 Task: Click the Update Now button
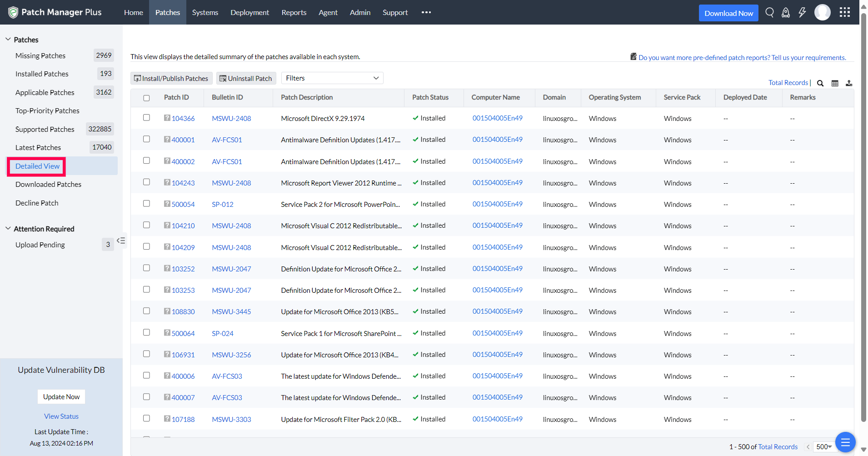pyautogui.click(x=61, y=396)
